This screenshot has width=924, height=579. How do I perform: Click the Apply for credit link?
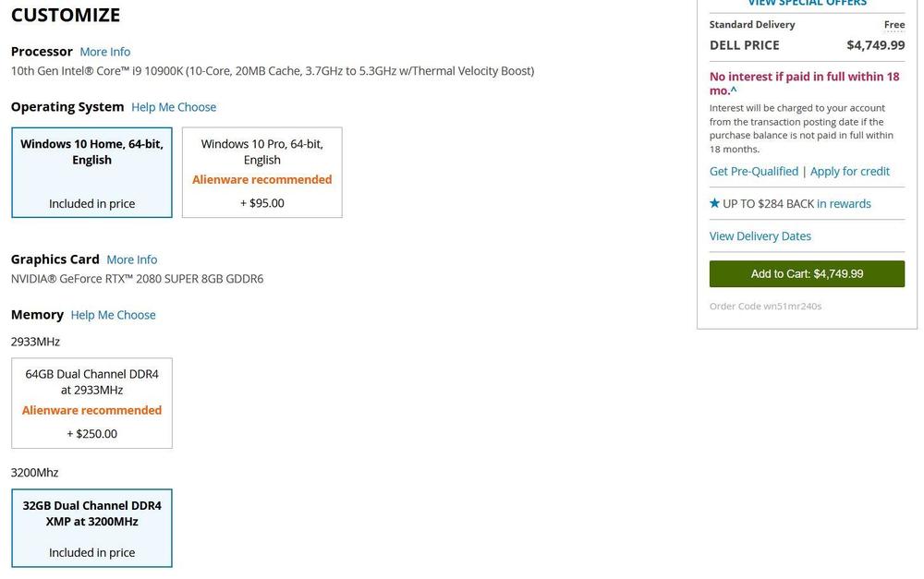849,171
